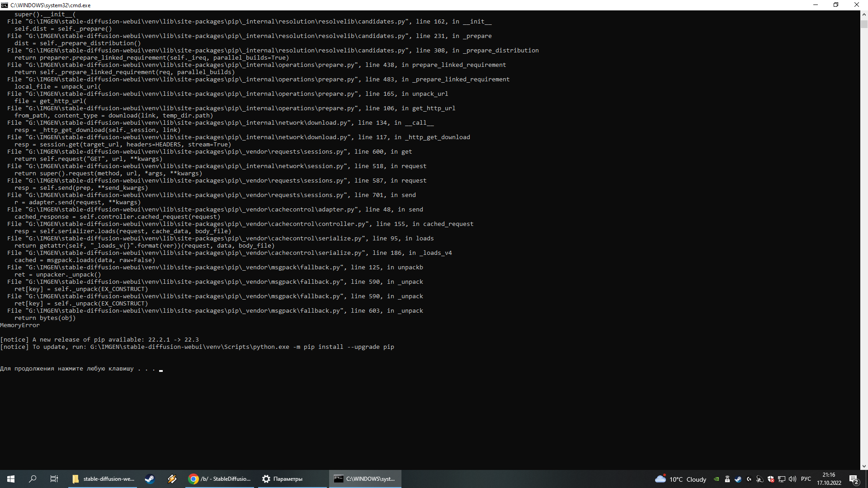Open the Windows Start menu
Screen dimensions: 868x488
pos(11,479)
